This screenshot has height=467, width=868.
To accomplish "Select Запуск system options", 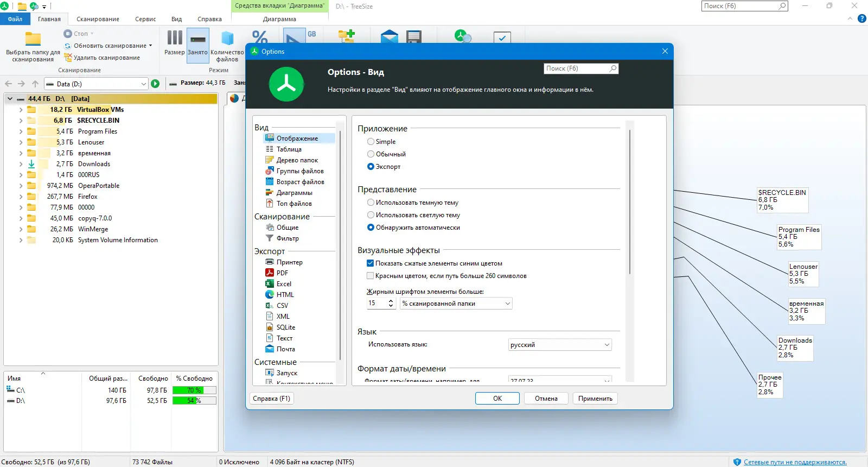I will 287,373.
